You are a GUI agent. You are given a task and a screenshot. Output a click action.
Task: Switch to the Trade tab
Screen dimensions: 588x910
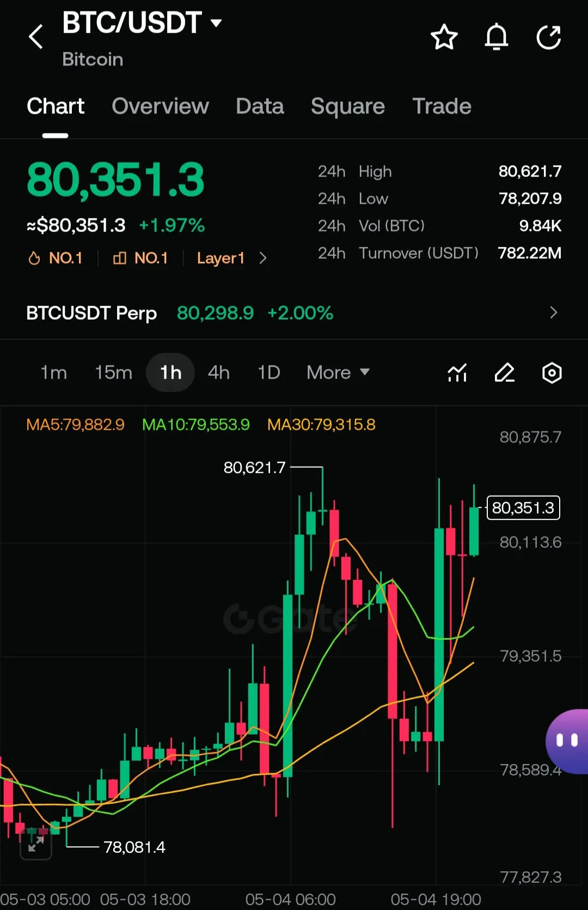(x=442, y=106)
